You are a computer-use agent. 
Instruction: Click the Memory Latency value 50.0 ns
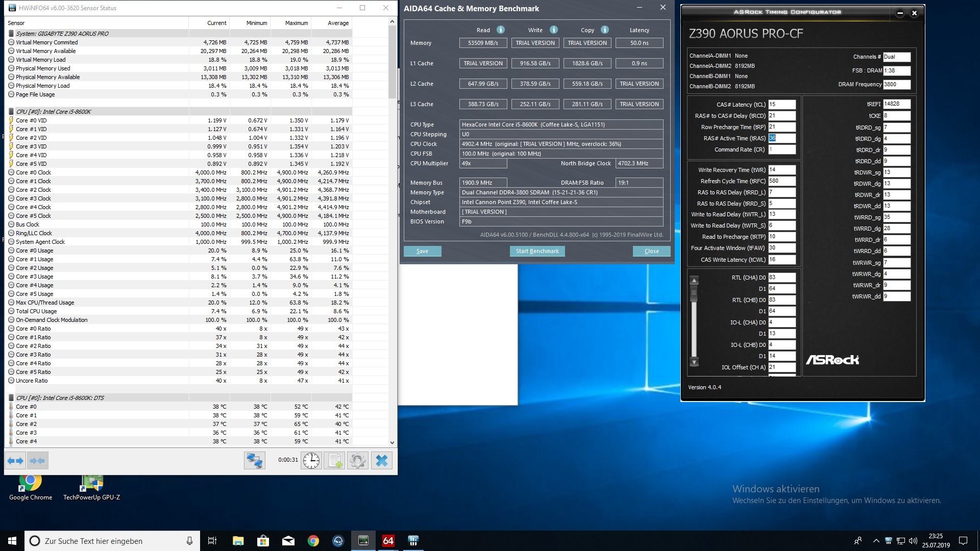(639, 43)
